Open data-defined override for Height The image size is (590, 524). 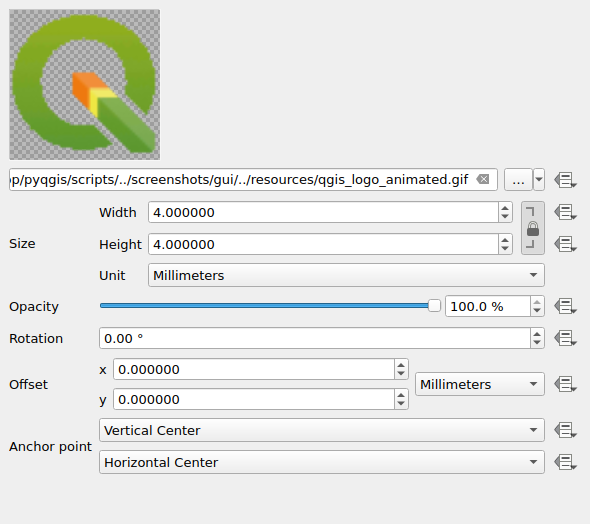[x=566, y=244]
